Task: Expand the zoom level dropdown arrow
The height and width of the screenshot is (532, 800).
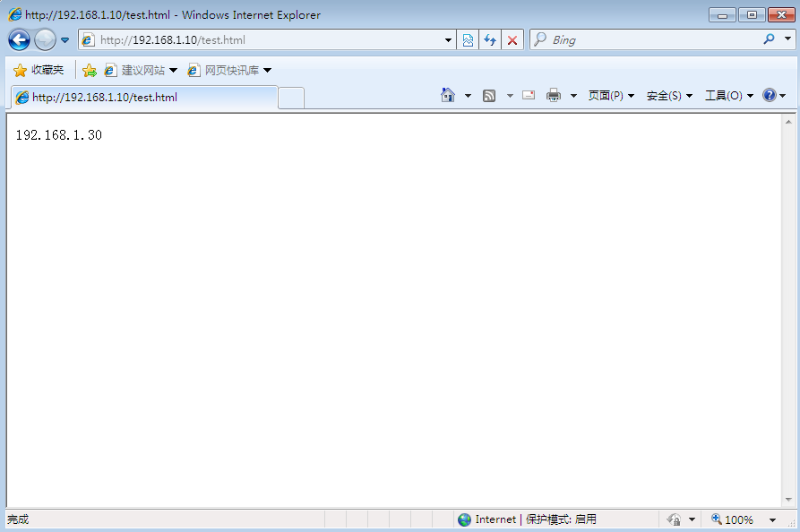Action: click(772, 519)
